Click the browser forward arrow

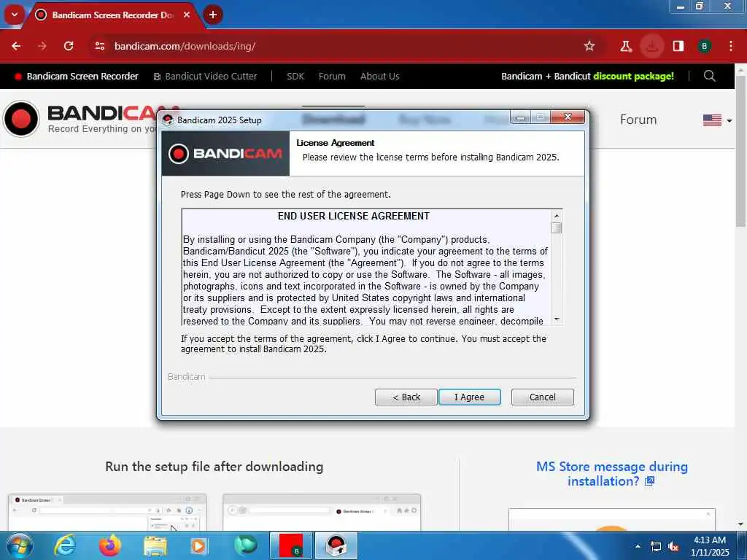pyautogui.click(x=42, y=46)
